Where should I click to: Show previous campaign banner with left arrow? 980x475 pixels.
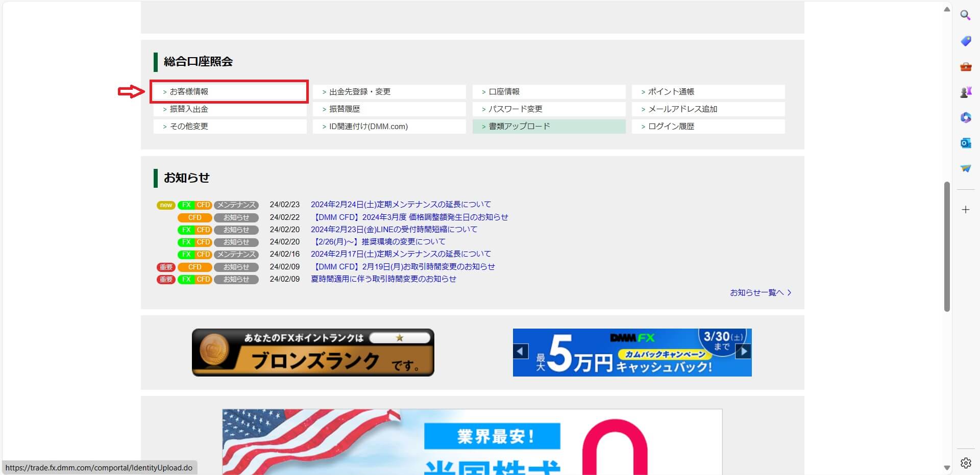coord(520,352)
